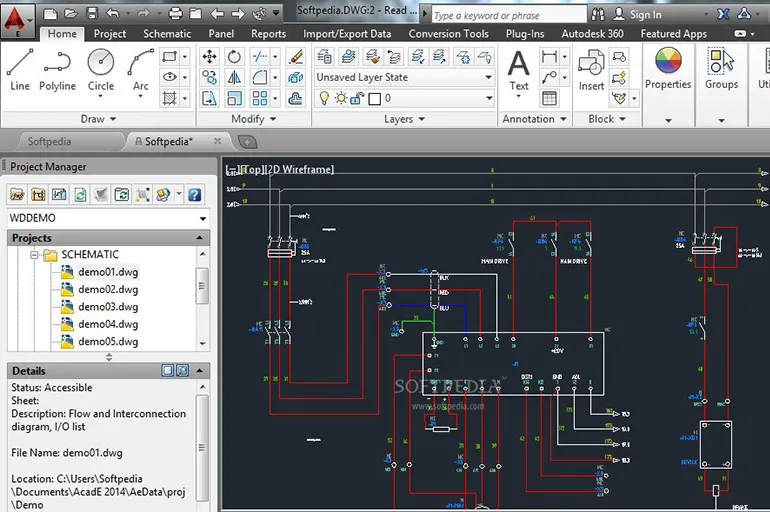This screenshot has width=770, height=512.
Task: Open the Conversion Tools tab
Action: click(x=448, y=33)
